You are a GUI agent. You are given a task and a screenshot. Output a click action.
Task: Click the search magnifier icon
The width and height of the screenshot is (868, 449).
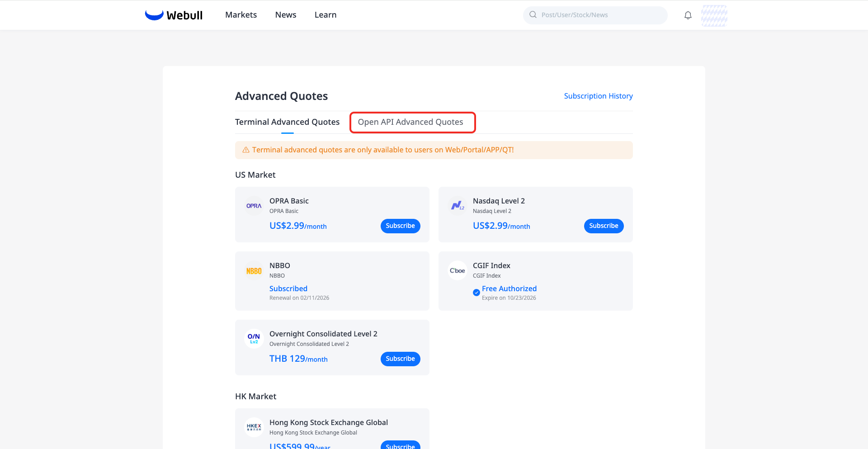pos(533,14)
